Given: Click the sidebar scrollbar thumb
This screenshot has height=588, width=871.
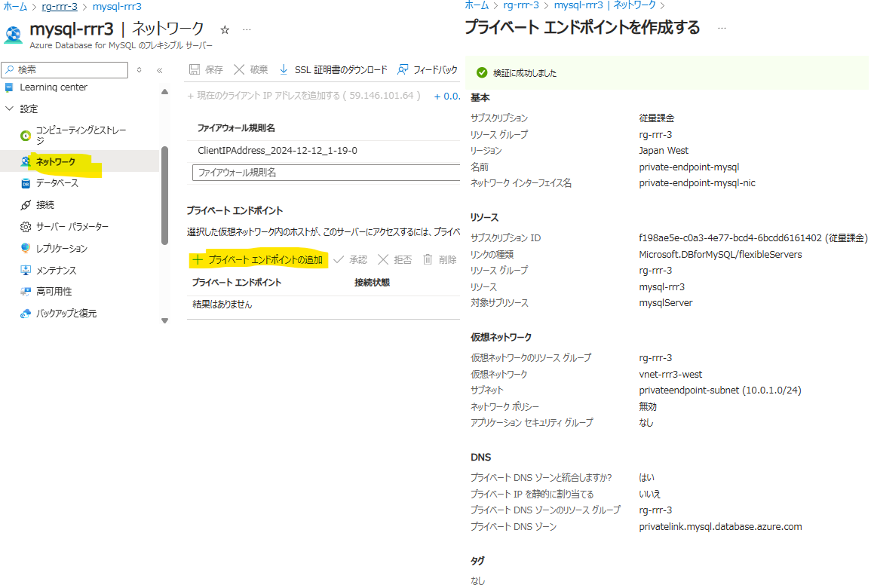Looking at the screenshot, I should click(x=164, y=195).
